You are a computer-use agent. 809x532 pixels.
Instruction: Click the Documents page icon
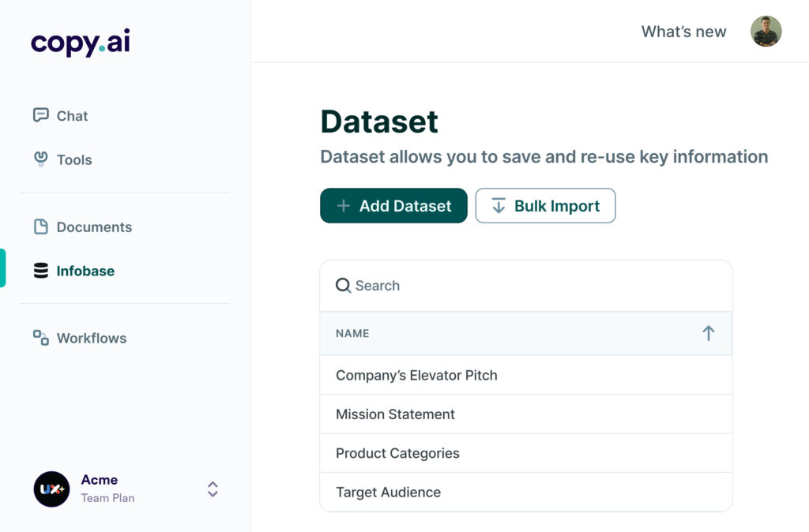[x=40, y=227]
